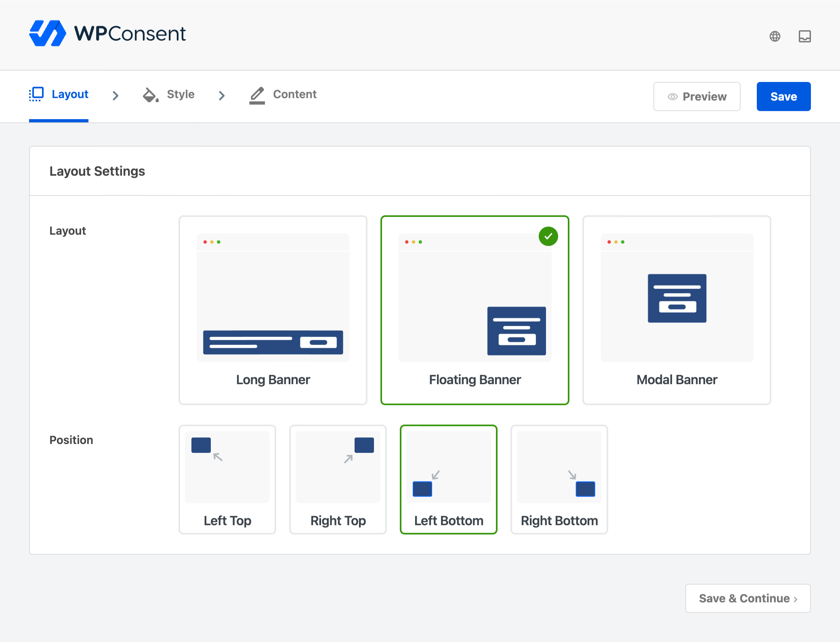Click the Content pencil icon
This screenshot has width=840, height=642.
point(257,95)
